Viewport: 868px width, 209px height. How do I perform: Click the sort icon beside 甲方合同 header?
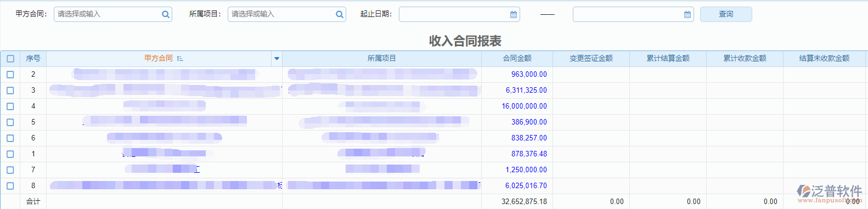180,58
